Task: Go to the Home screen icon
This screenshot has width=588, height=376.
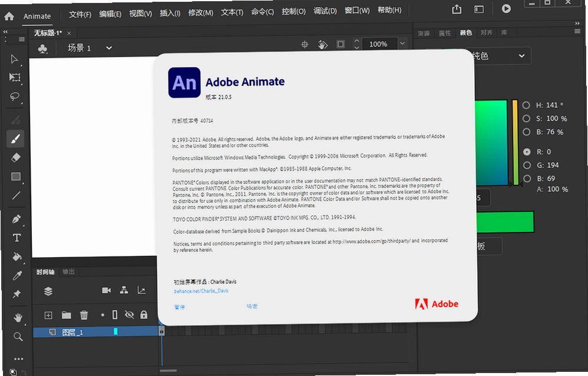Action: pos(9,16)
